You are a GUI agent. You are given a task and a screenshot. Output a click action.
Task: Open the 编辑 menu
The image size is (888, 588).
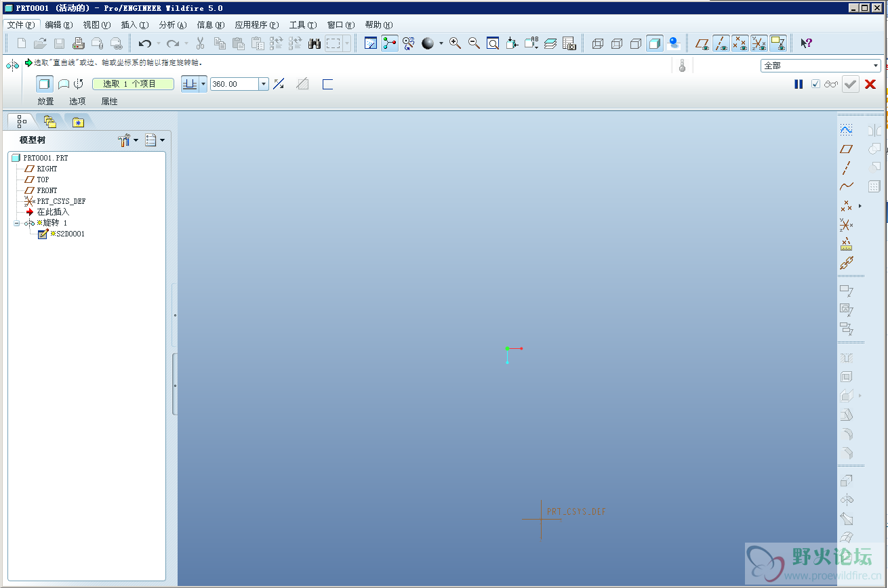pos(58,25)
